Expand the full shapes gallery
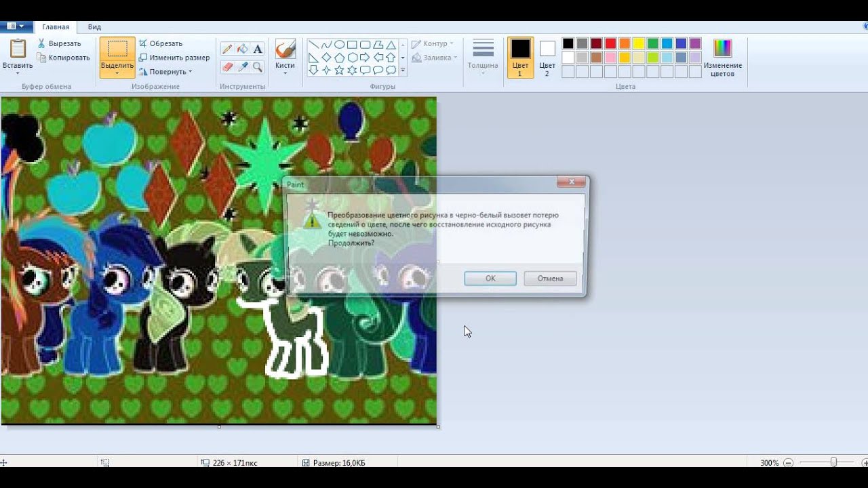The image size is (868, 488). coord(403,70)
